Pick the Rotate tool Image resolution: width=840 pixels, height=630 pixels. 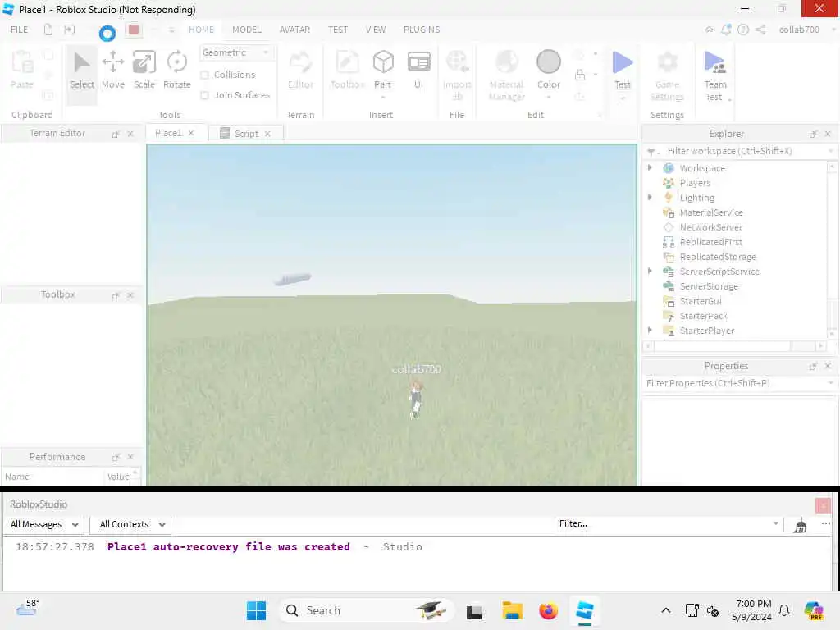click(177, 71)
